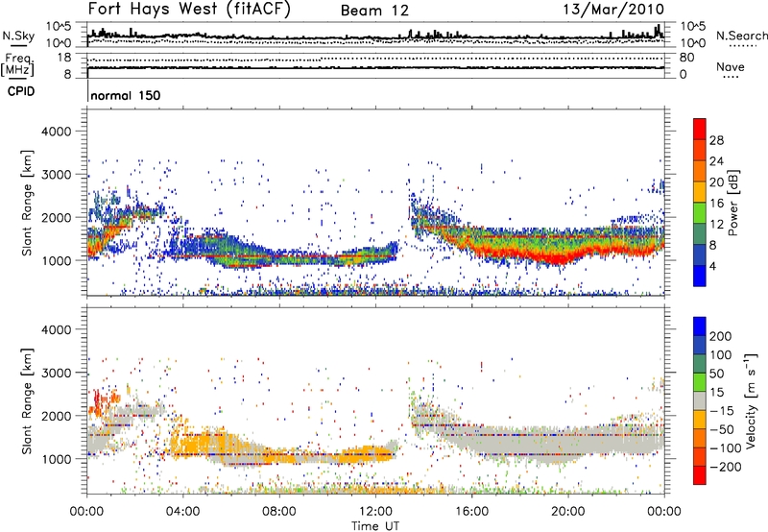Click 'Slant Range [km]' label of the power panel
The width and height of the screenshot is (768, 532).
coord(27,203)
